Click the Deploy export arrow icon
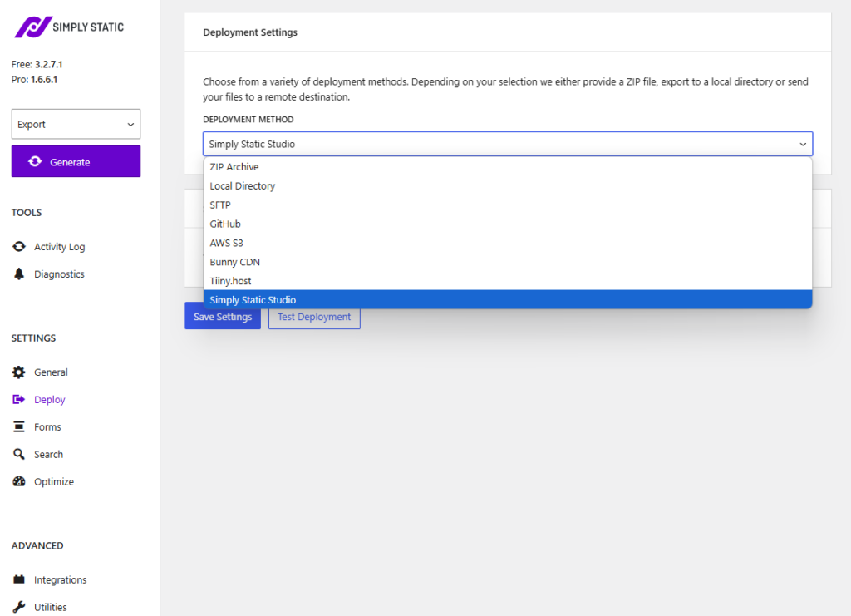Viewport: 851px width, 616px height. (x=19, y=400)
